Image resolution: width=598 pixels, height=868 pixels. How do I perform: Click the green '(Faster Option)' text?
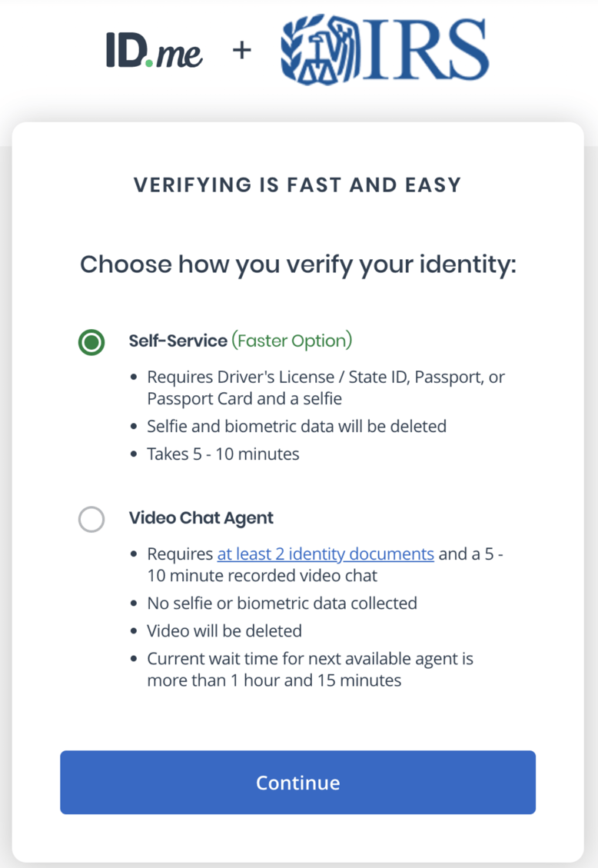292,341
